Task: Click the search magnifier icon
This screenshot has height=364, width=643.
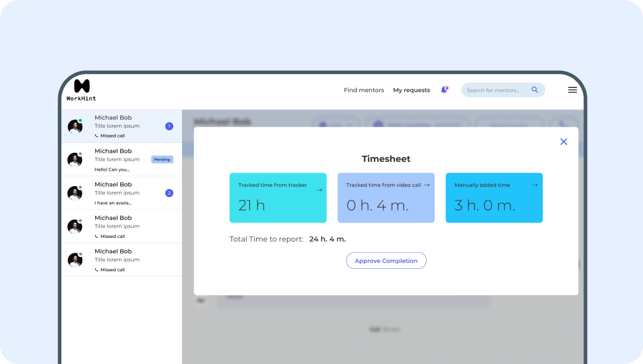Action: coord(535,90)
